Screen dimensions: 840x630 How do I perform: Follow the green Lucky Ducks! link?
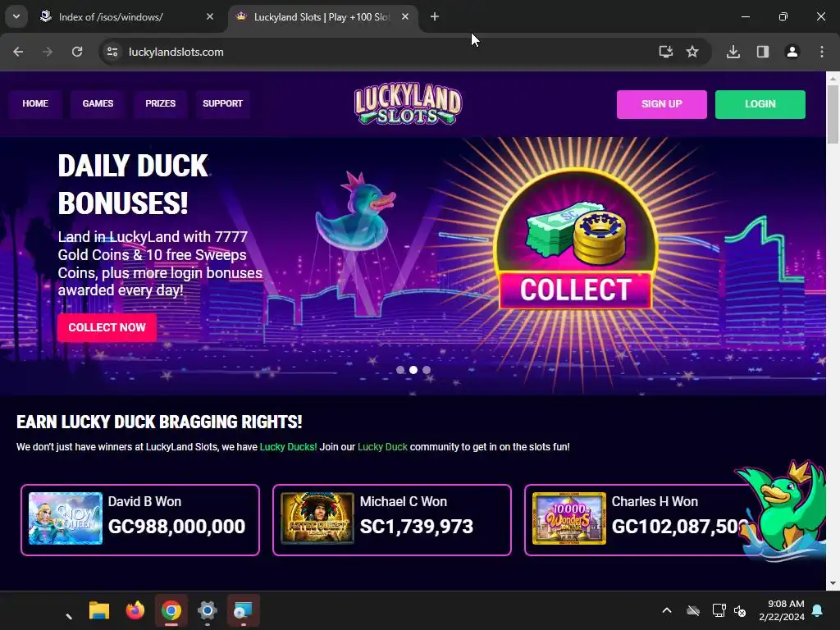(288, 447)
